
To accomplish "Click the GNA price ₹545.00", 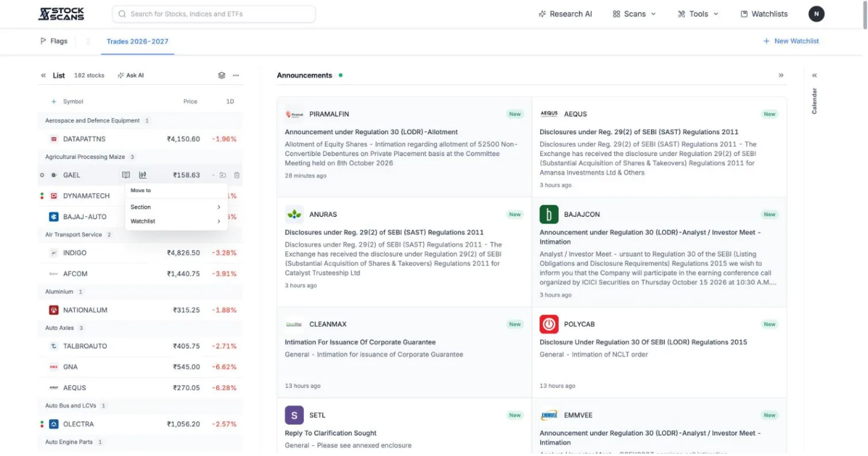I will click(x=186, y=367).
